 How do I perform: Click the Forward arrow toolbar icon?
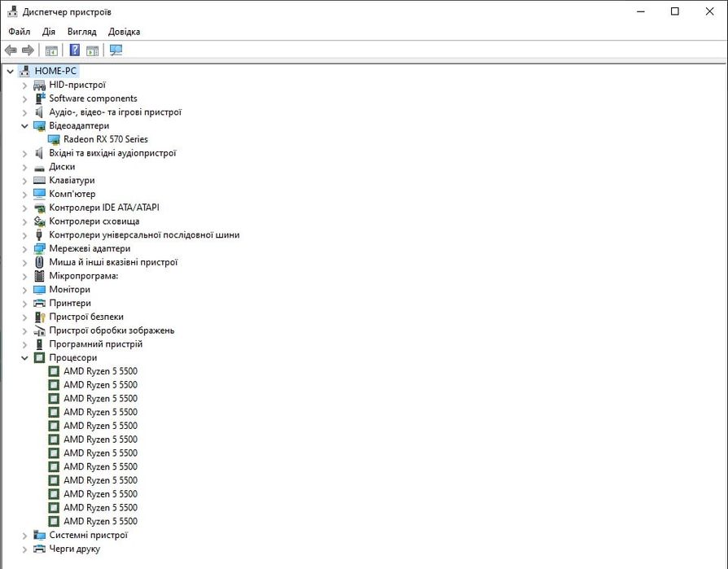(28, 50)
